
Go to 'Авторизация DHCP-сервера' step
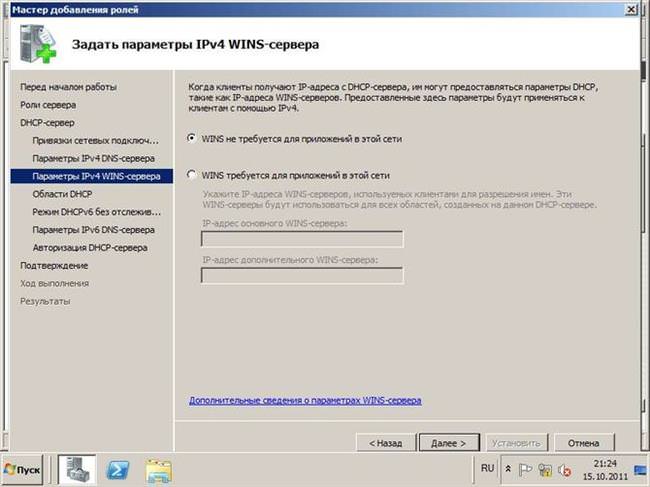[x=90, y=247]
